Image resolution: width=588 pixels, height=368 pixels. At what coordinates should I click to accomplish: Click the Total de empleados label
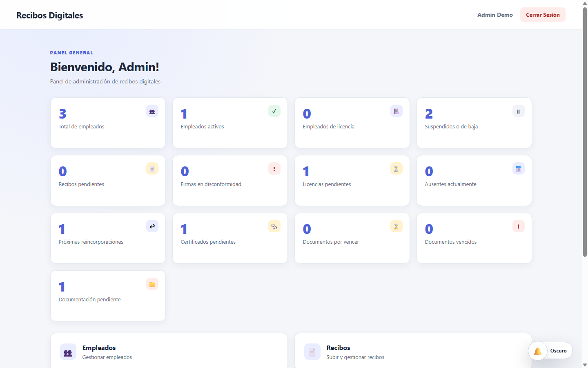pos(81,127)
